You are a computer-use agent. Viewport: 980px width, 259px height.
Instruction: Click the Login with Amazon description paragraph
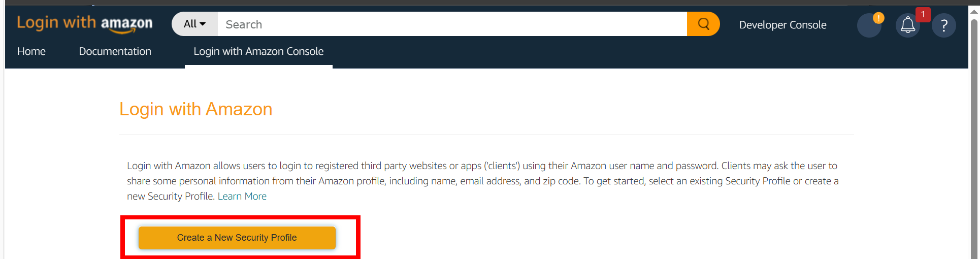(482, 181)
